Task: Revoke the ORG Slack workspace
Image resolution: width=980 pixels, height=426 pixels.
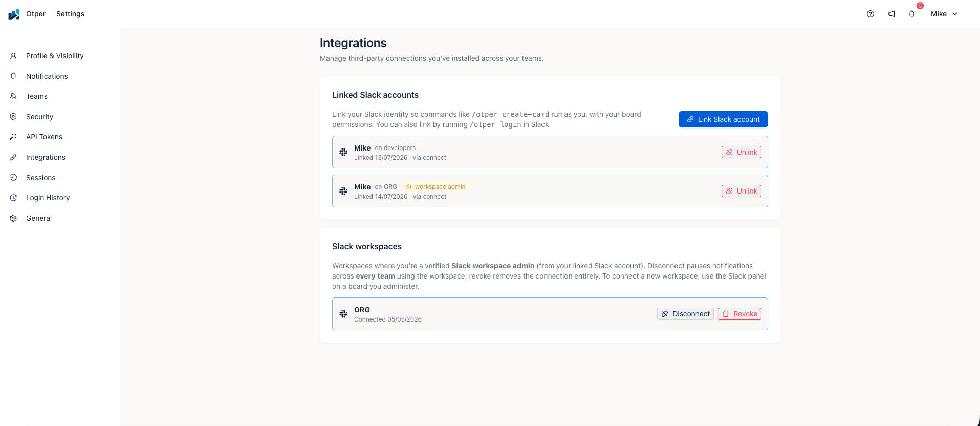Action: tap(739, 314)
